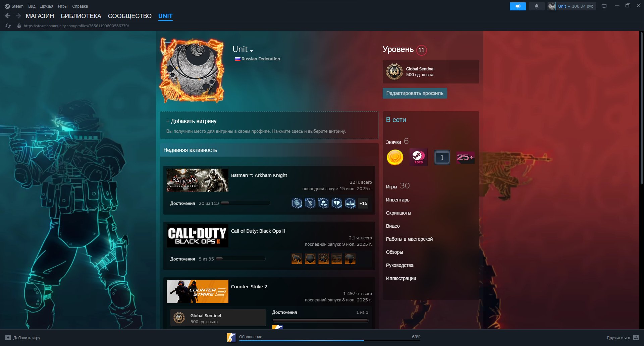
Task: Open the Руководства link
Action: click(x=399, y=265)
